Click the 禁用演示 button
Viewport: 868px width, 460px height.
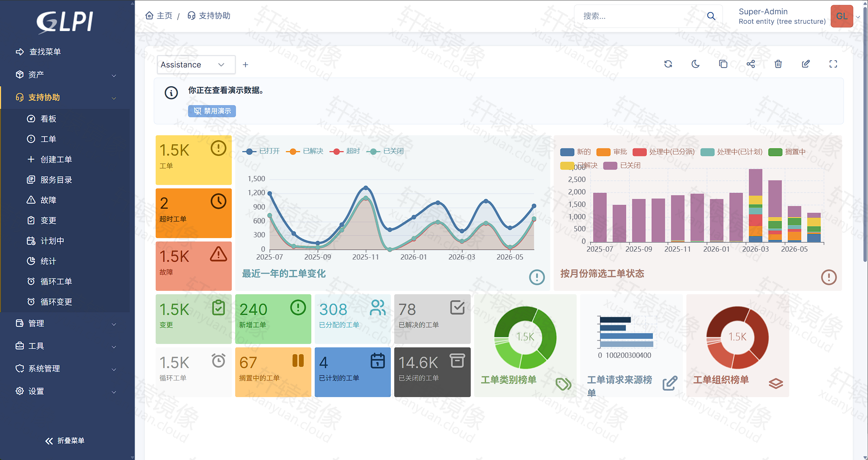[x=212, y=111]
